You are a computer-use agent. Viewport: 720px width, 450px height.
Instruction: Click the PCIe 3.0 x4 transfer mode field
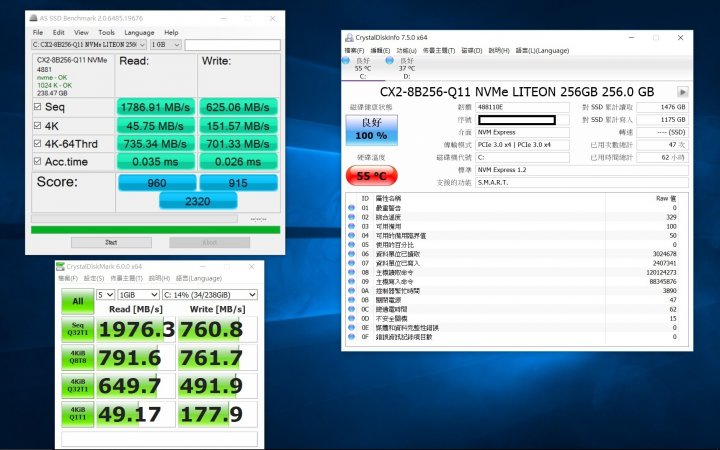(x=523, y=145)
